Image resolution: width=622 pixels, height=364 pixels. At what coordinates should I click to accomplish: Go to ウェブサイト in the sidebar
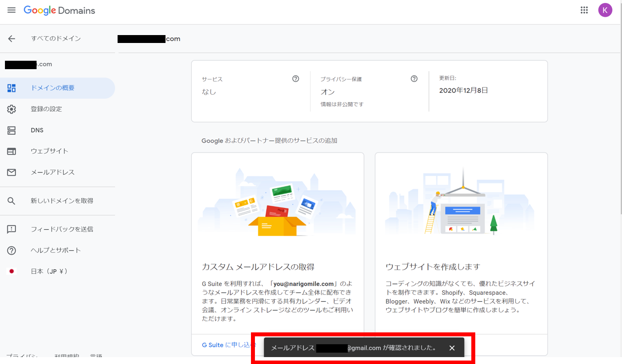[57, 151]
